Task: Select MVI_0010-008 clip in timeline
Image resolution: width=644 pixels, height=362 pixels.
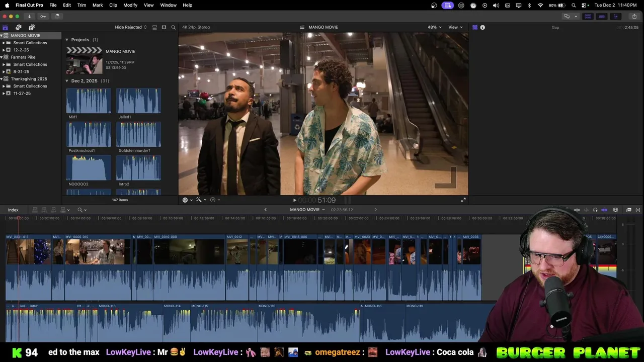Action: tap(189, 267)
